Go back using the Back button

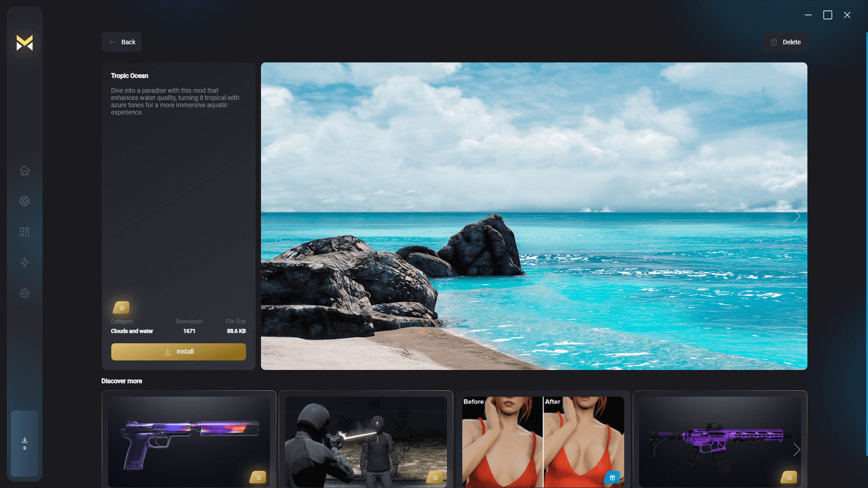tap(122, 42)
